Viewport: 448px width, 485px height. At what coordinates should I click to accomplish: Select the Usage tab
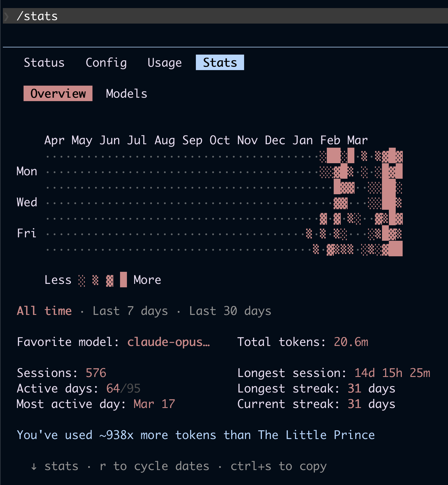click(165, 63)
